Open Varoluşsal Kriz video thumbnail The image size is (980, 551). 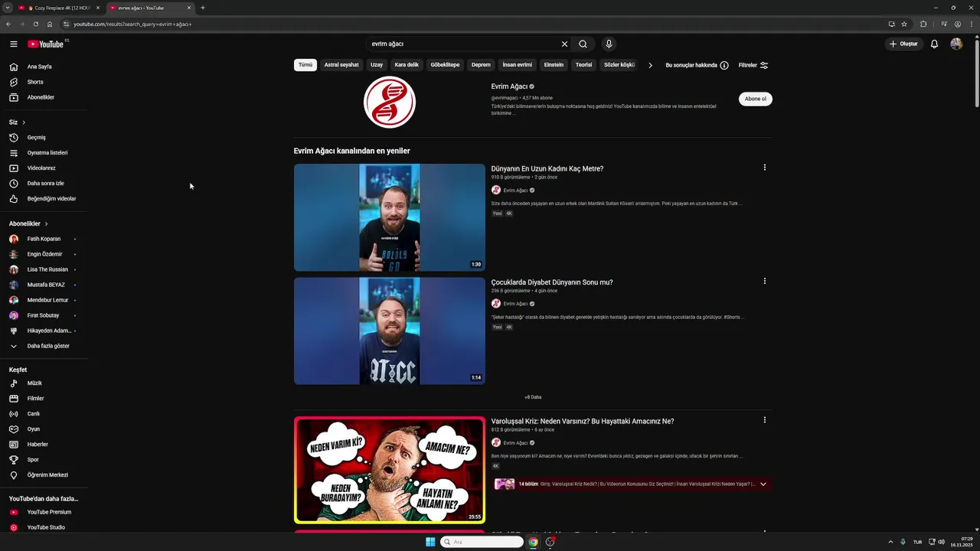[390, 470]
